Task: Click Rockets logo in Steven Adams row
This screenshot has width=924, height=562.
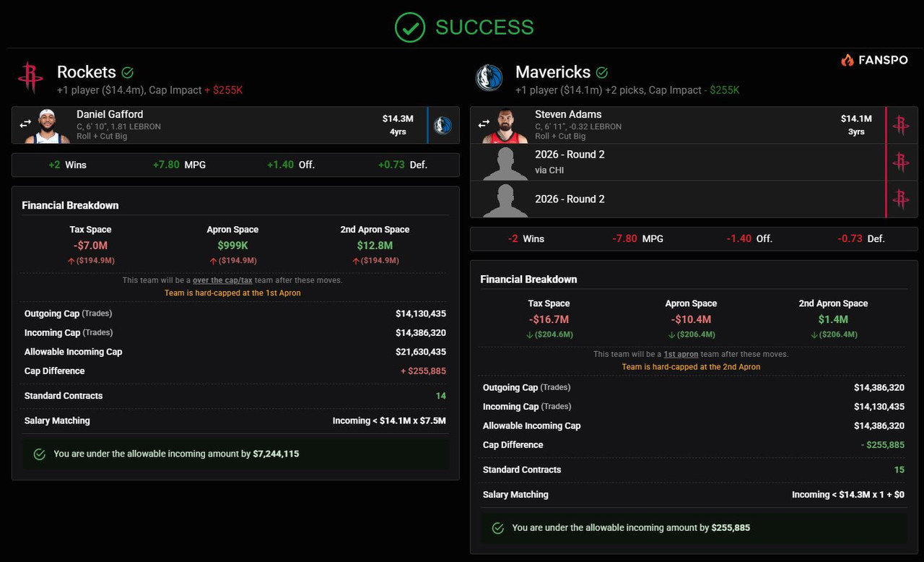Action: point(901,125)
